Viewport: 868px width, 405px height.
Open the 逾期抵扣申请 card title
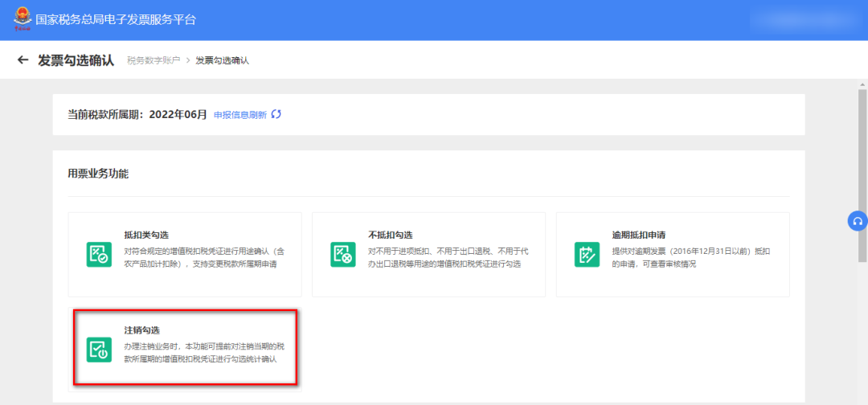tap(639, 235)
